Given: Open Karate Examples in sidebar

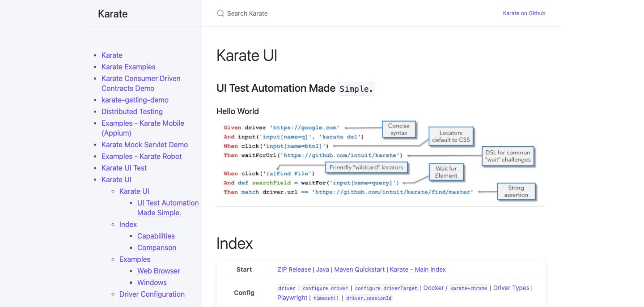Looking at the screenshot, I should 128,67.
